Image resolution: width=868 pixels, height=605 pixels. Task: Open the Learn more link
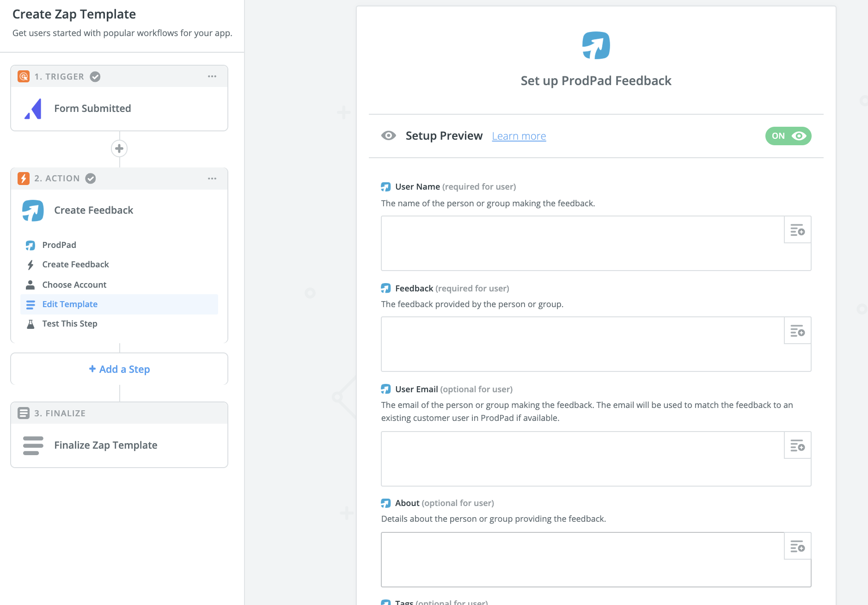pos(519,136)
